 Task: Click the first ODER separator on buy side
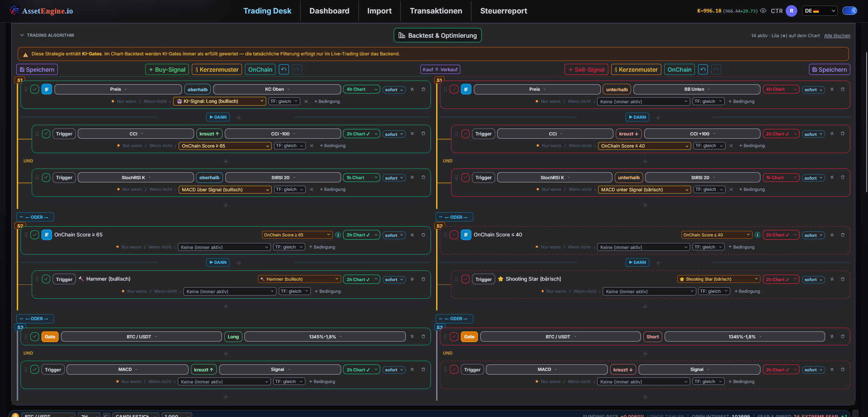click(35, 217)
